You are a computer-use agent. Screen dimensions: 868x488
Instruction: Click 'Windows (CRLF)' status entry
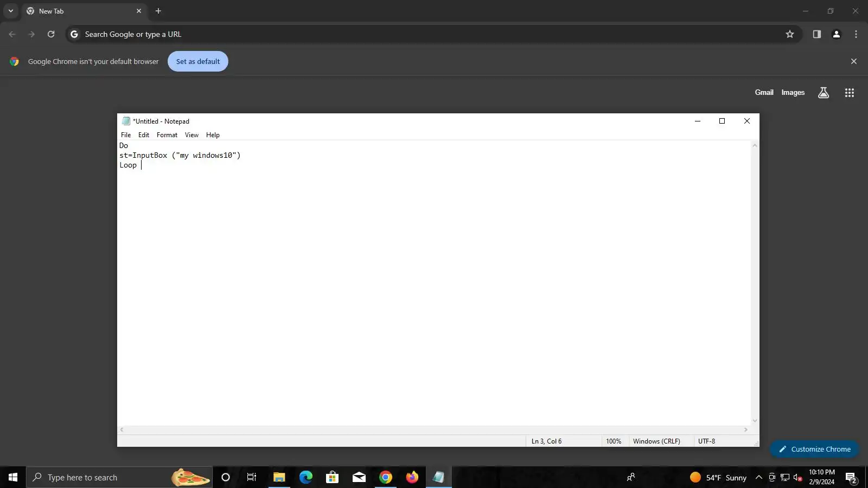pyautogui.click(x=656, y=441)
